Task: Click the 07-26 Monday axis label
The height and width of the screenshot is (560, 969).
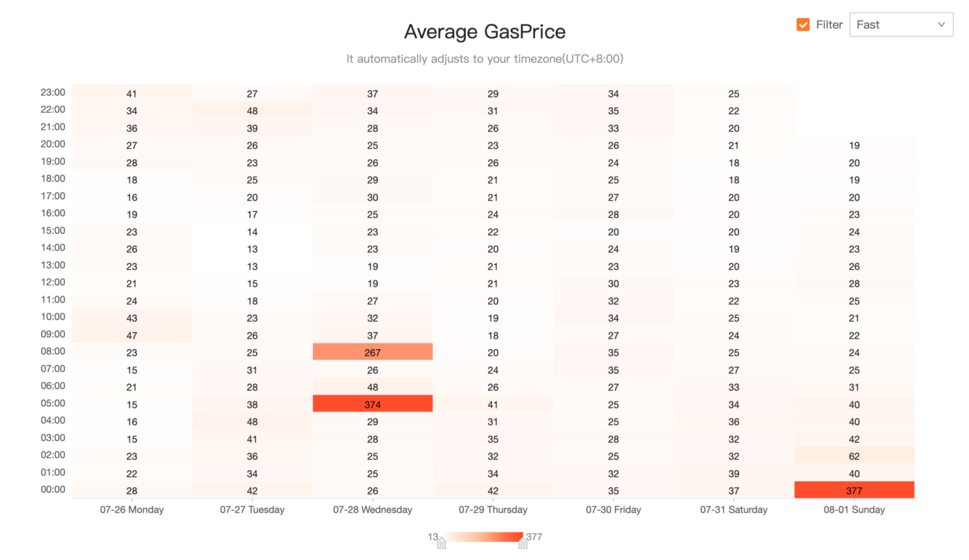Action: [132, 509]
